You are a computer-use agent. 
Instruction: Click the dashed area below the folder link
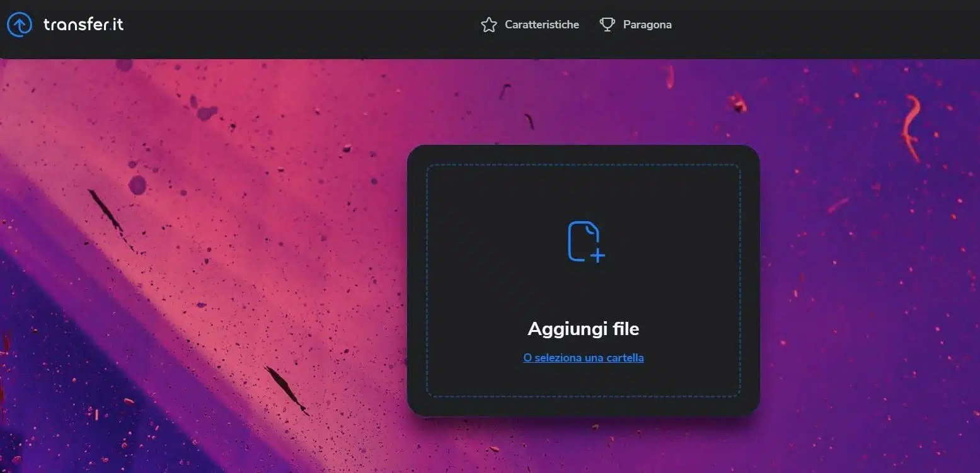coord(583,381)
